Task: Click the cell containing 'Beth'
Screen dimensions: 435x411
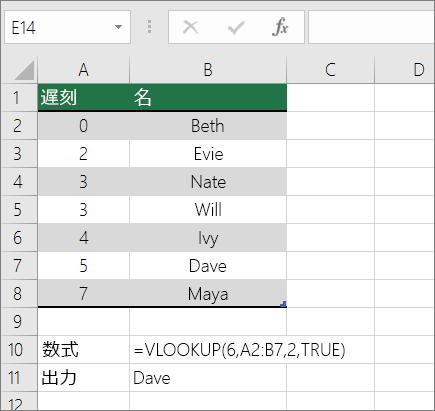Action: (x=208, y=126)
